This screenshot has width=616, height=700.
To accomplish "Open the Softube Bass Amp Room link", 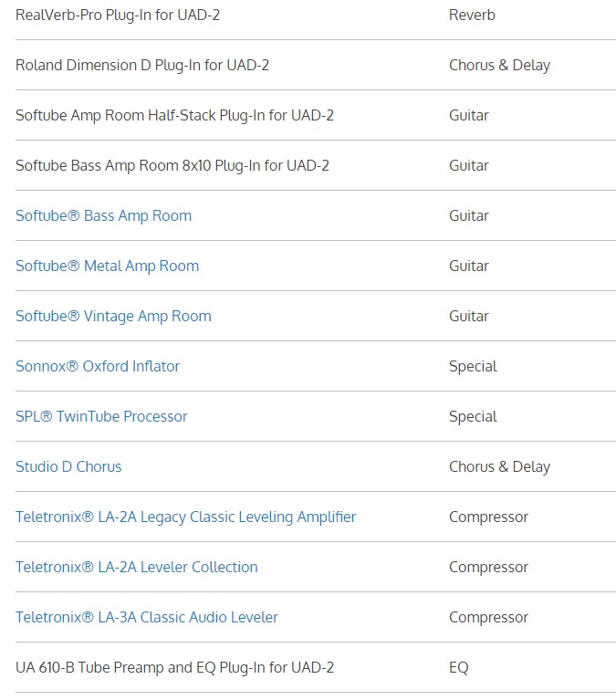I will click(103, 216).
